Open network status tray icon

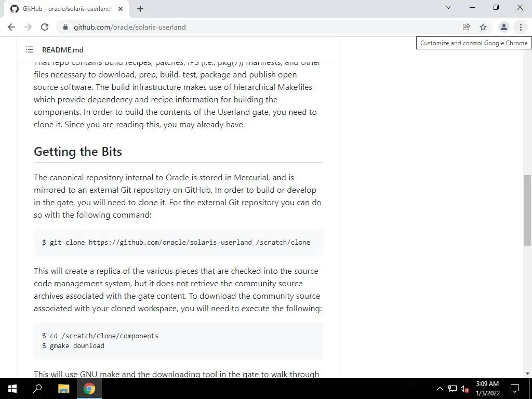point(453,389)
